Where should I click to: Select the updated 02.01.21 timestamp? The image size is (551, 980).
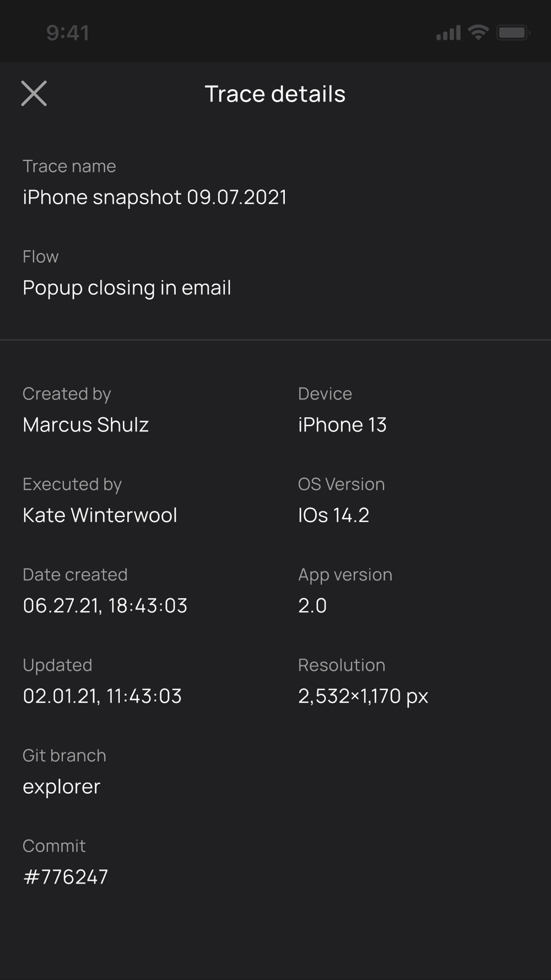click(102, 696)
